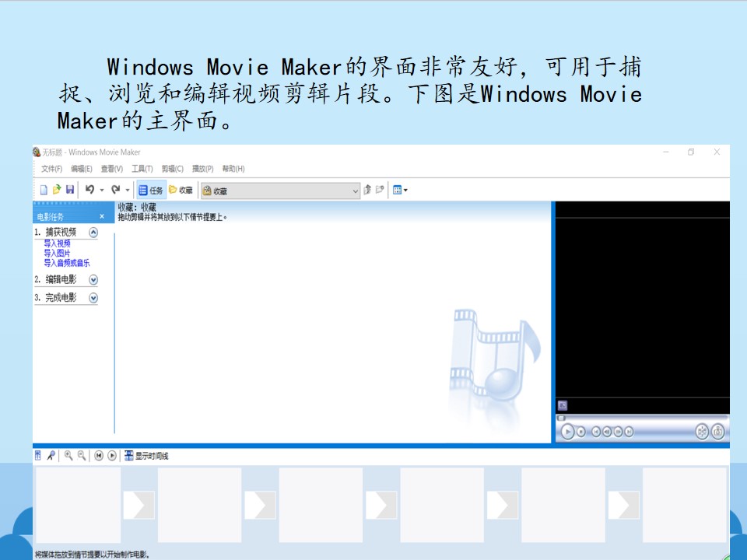Click the preview monitor seek bar
The image size is (747, 560).
click(642, 418)
